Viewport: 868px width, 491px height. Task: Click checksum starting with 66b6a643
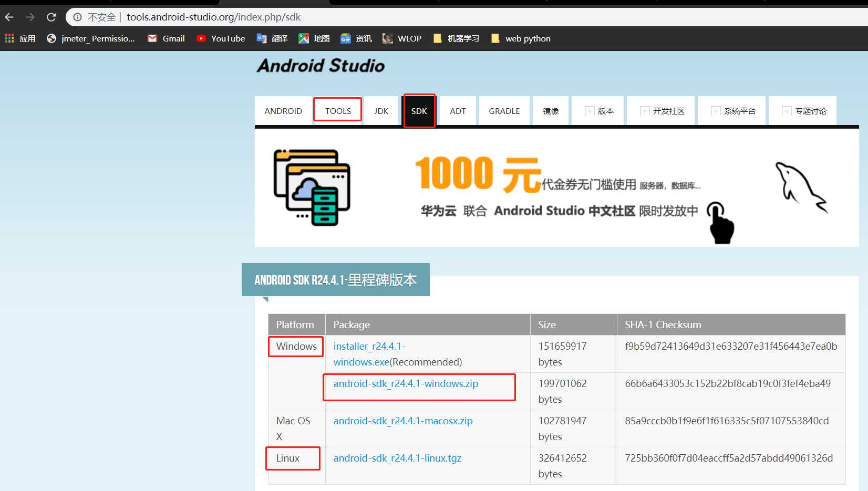[728, 384]
